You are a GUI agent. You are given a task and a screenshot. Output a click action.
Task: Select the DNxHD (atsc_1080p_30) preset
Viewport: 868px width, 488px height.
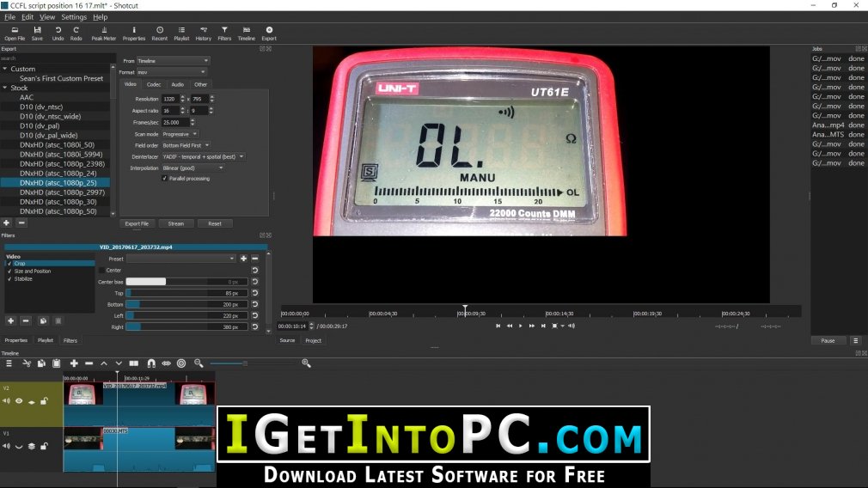[x=58, y=202]
